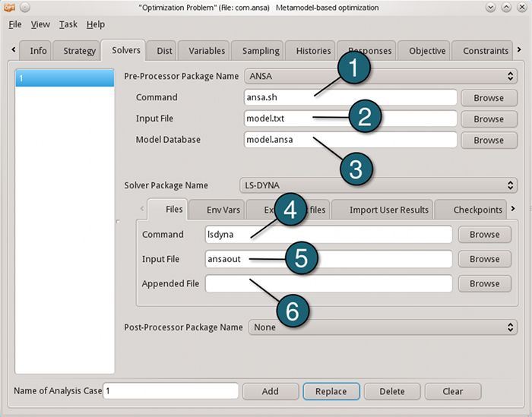This screenshot has width=532, height=417.
Task: Click the Model Database field model.ansa
Action: click(350, 140)
